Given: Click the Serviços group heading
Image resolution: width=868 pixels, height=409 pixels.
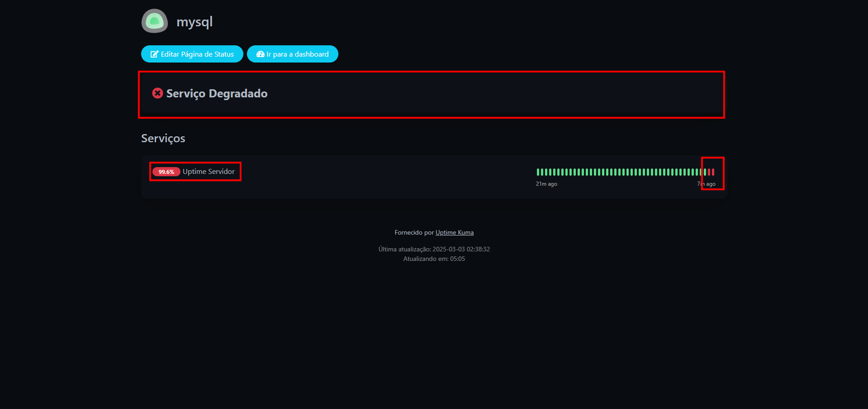Looking at the screenshot, I should [x=163, y=139].
